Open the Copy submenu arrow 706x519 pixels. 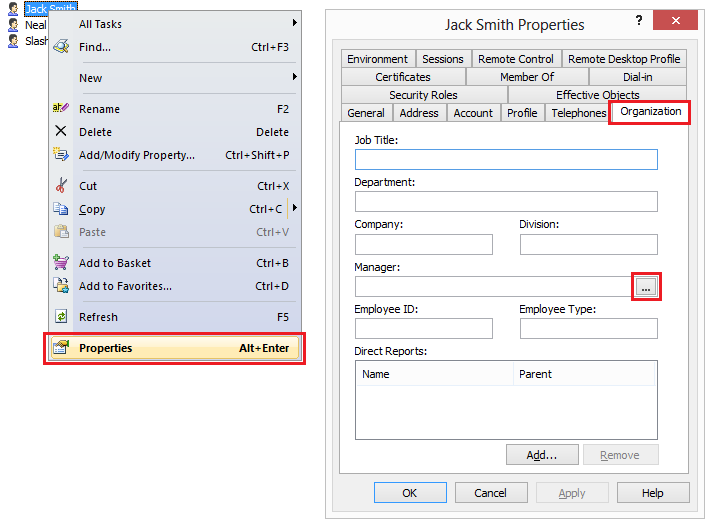point(295,208)
